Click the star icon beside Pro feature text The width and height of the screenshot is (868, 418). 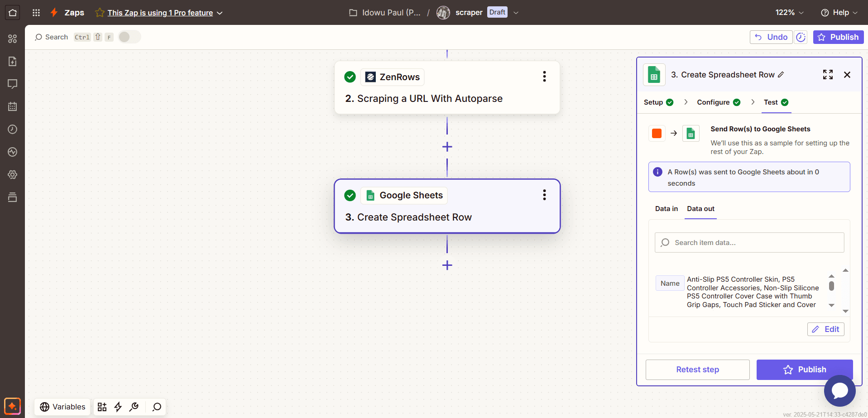tap(100, 13)
